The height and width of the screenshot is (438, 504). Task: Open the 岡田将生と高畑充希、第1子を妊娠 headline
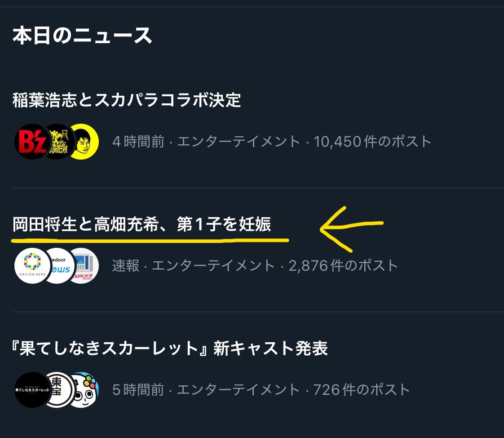click(x=141, y=224)
